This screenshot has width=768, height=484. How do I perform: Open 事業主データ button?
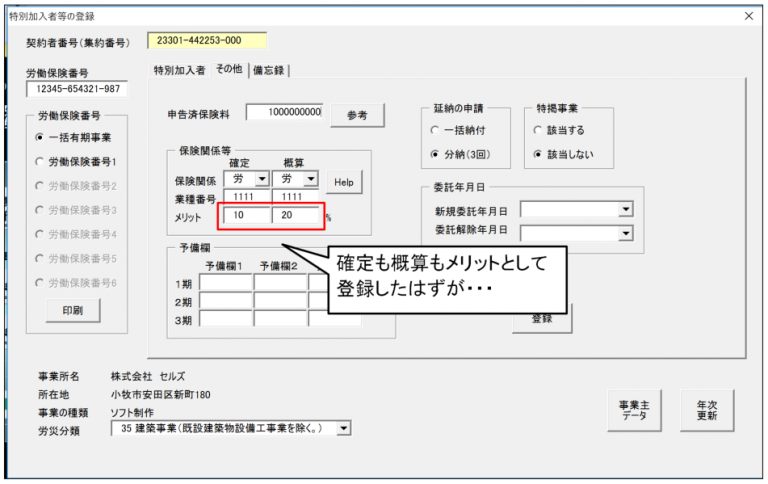tap(634, 411)
